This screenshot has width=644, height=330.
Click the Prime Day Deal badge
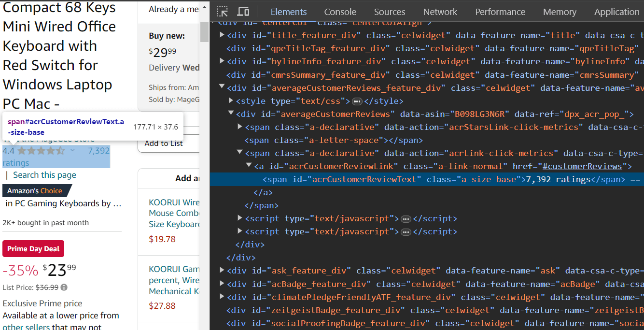tap(33, 249)
